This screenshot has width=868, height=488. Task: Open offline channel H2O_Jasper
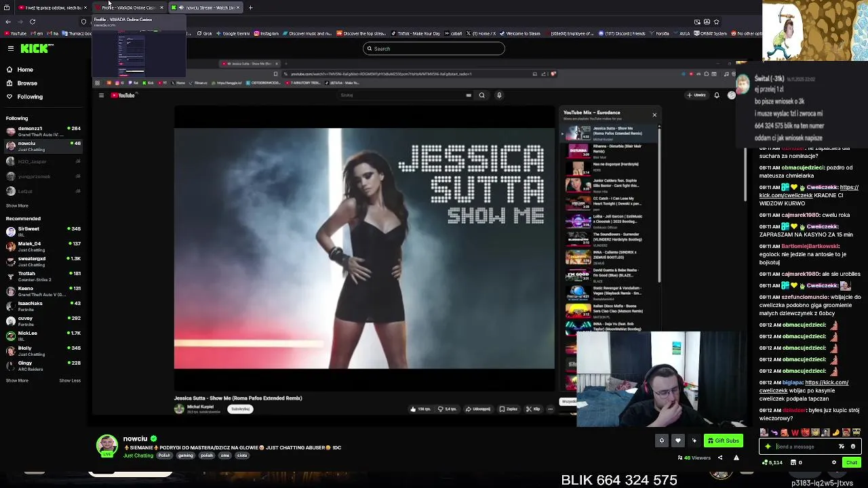[x=42, y=161]
